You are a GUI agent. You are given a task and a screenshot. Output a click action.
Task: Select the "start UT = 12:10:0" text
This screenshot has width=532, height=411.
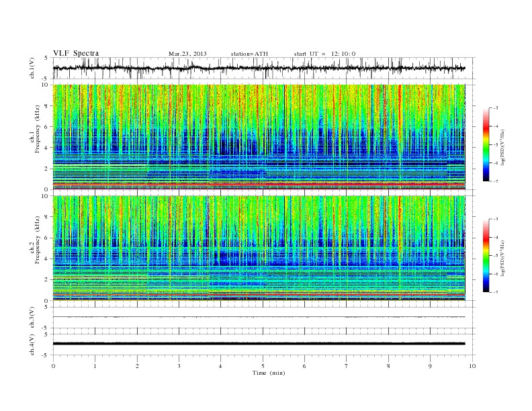(324, 54)
